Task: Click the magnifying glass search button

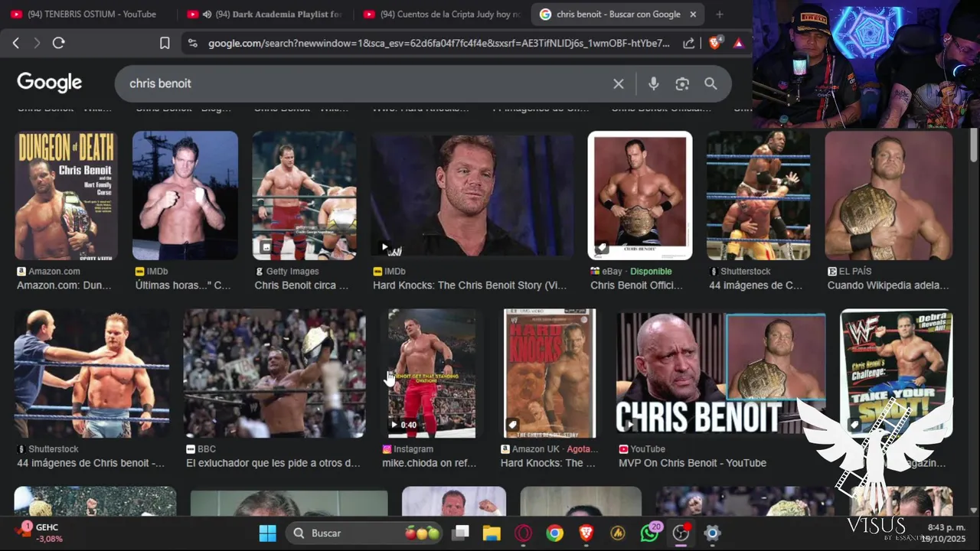Action: pos(710,83)
